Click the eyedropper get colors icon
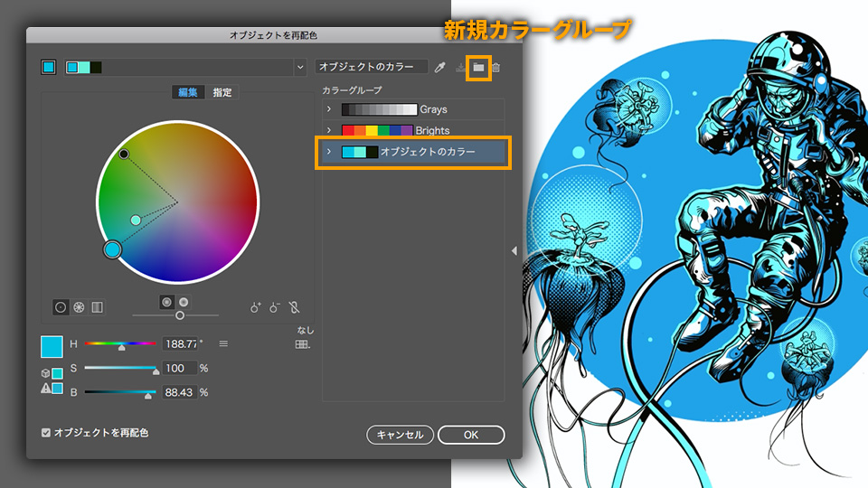Viewport: 868px width, 488px height. [440, 68]
